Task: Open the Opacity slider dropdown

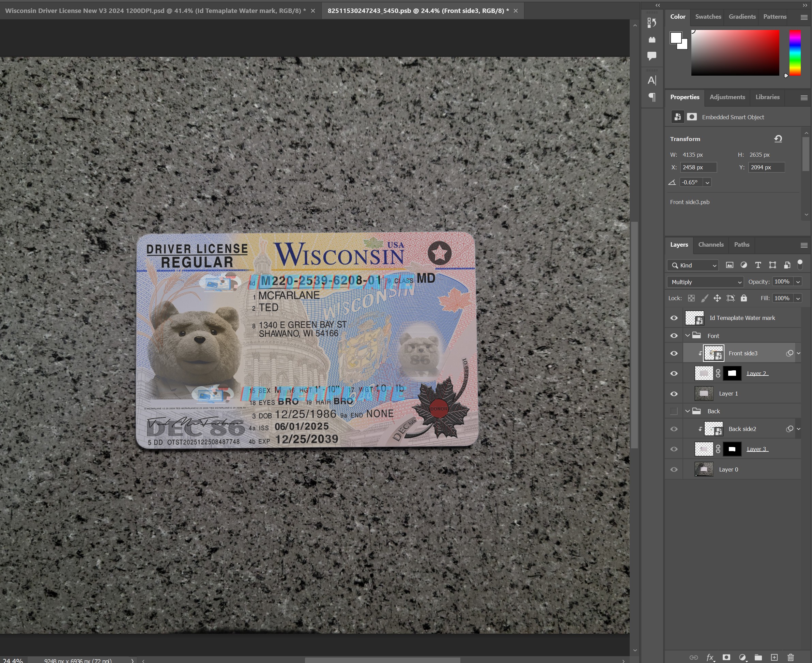Action: 798,282
